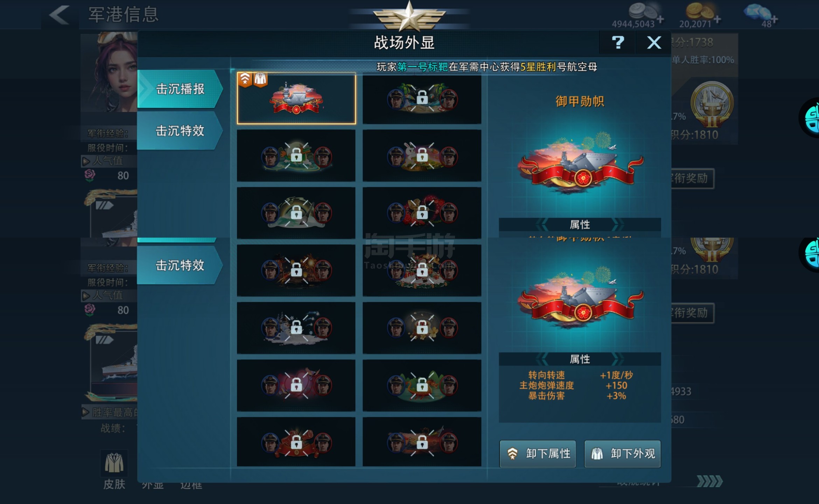Click the triple chevron arrow icon
The width and height of the screenshot is (819, 504).
[x=709, y=481]
